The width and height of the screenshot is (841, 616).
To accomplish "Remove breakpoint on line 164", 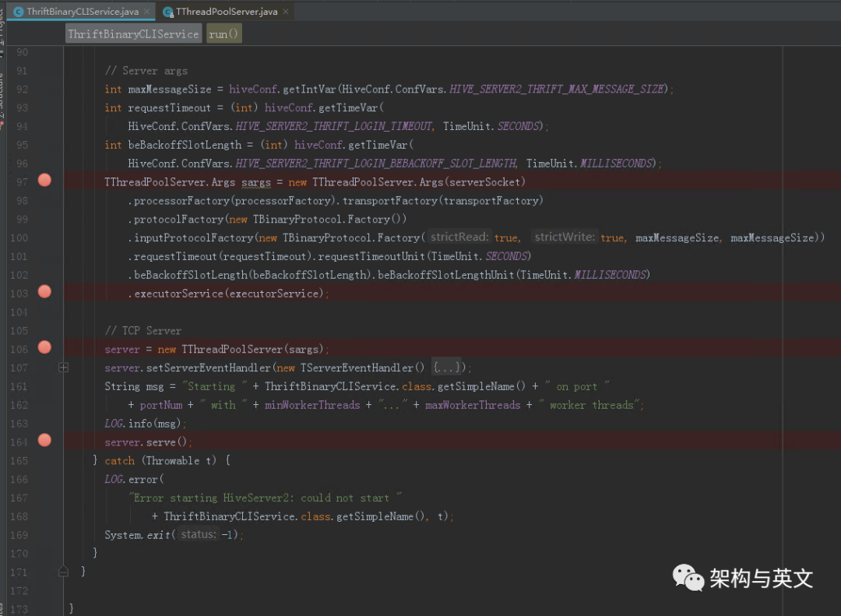I will pyautogui.click(x=44, y=441).
